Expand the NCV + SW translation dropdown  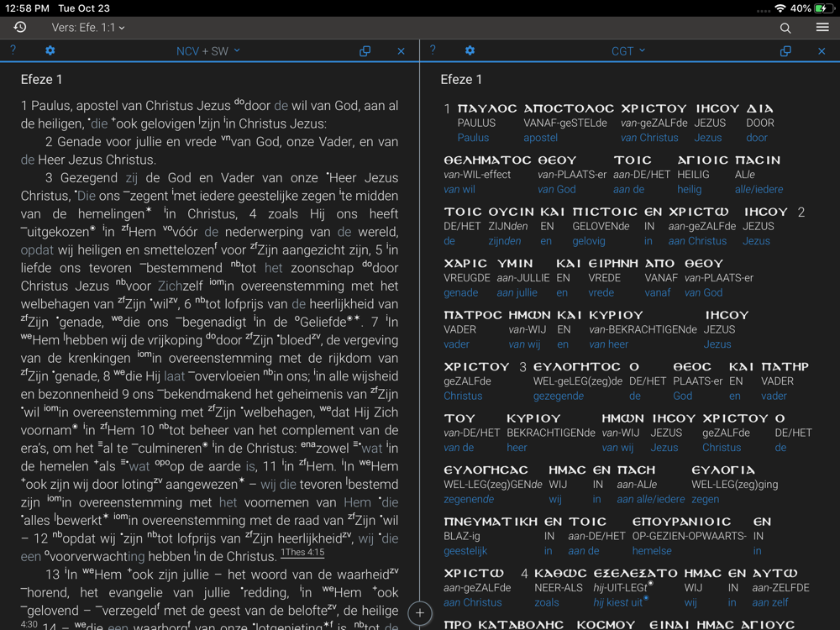pyautogui.click(x=207, y=51)
